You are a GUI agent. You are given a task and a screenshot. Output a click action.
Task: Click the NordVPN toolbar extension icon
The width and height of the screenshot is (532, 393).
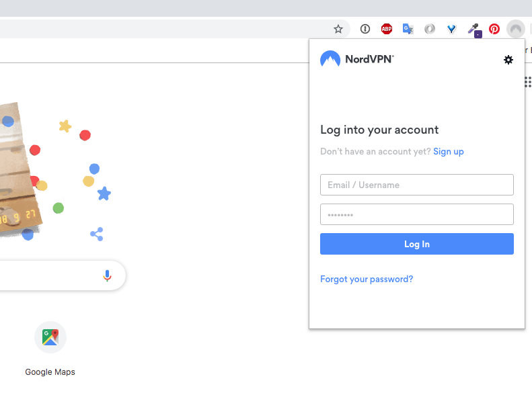(x=516, y=29)
